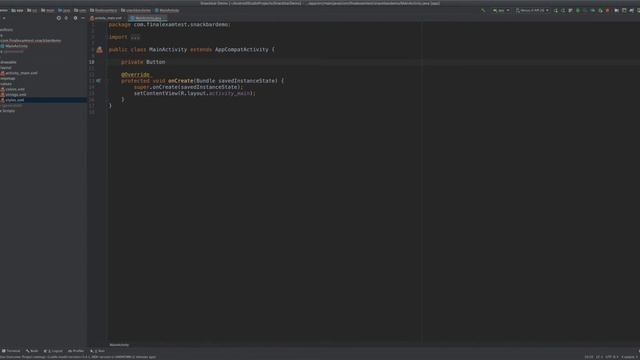Select the mipmap folder in tree
Screen dimensions: 640x360
tap(8, 78)
